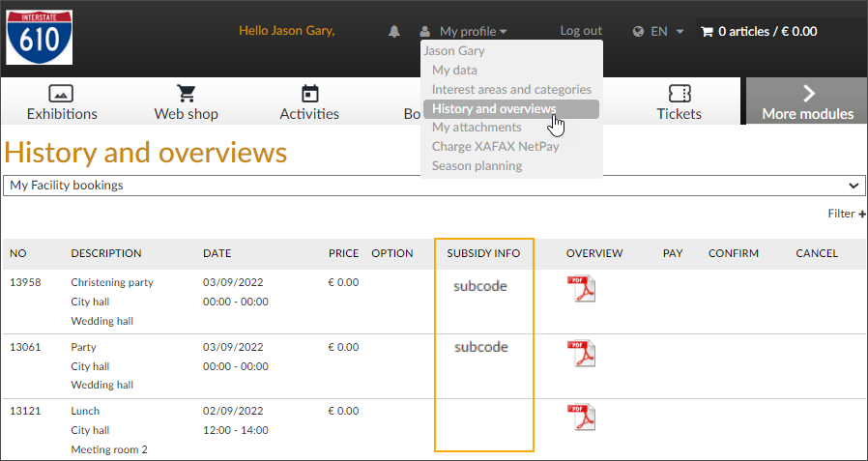Choose Interest areas and categories
Image resolution: width=868 pixels, height=461 pixels.
(x=511, y=89)
